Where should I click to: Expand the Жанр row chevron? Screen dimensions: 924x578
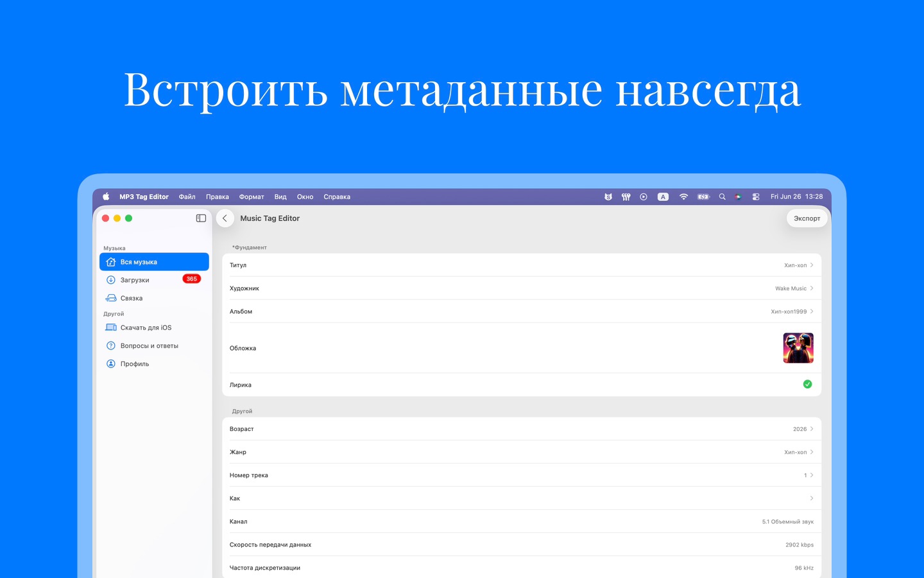pyautogui.click(x=812, y=451)
